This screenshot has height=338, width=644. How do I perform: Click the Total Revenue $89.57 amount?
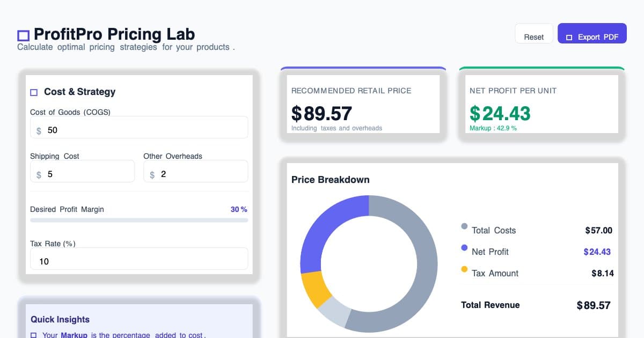pos(594,305)
